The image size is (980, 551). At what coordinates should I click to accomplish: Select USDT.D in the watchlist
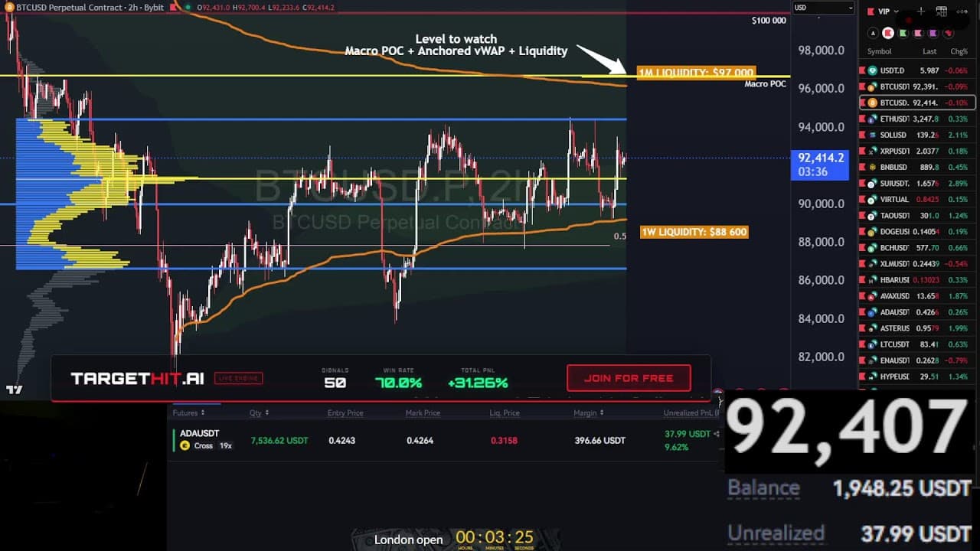click(x=918, y=70)
